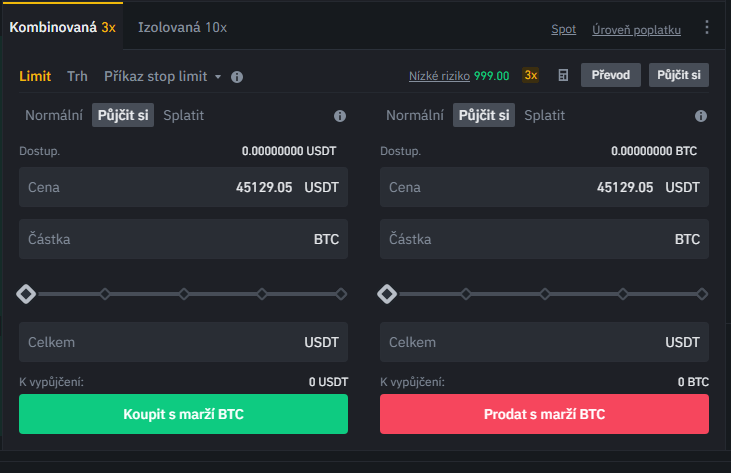Select Splatit mode in sell panel
731x473 pixels.
(x=545, y=115)
